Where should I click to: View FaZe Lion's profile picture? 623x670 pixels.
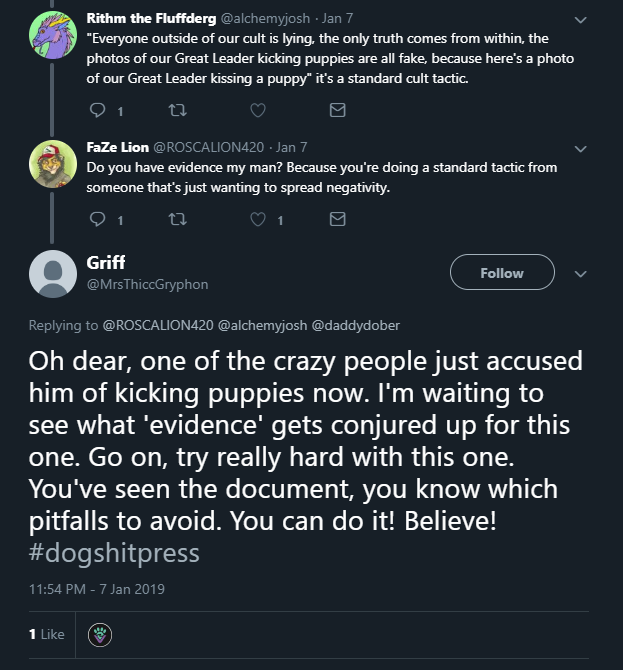53,164
